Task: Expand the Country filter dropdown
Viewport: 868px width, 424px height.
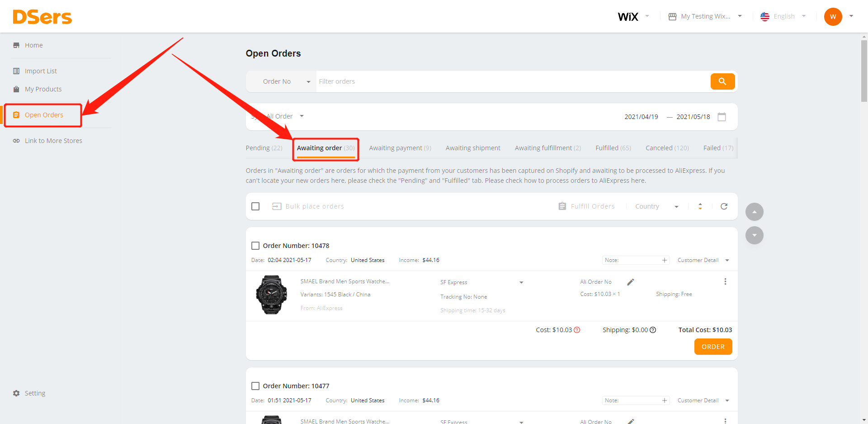Action: click(657, 206)
